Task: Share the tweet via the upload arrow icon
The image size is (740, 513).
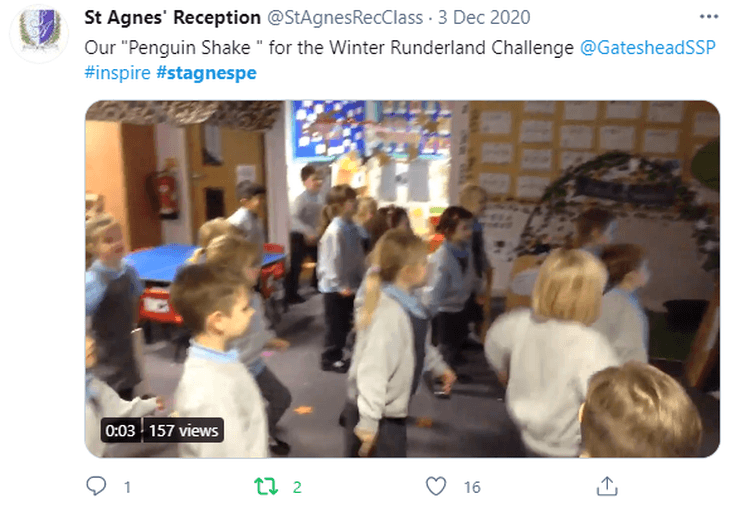Action: (607, 486)
